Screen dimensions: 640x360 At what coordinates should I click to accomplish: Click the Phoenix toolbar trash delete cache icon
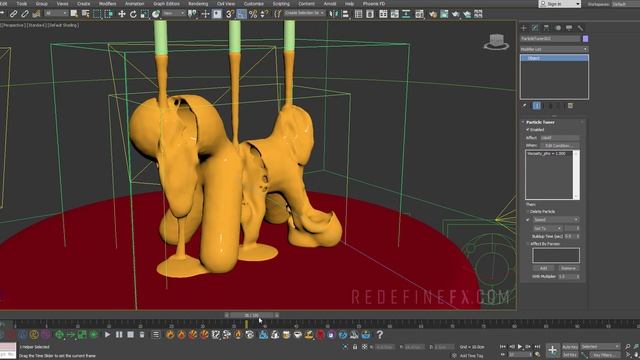click(x=142, y=335)
